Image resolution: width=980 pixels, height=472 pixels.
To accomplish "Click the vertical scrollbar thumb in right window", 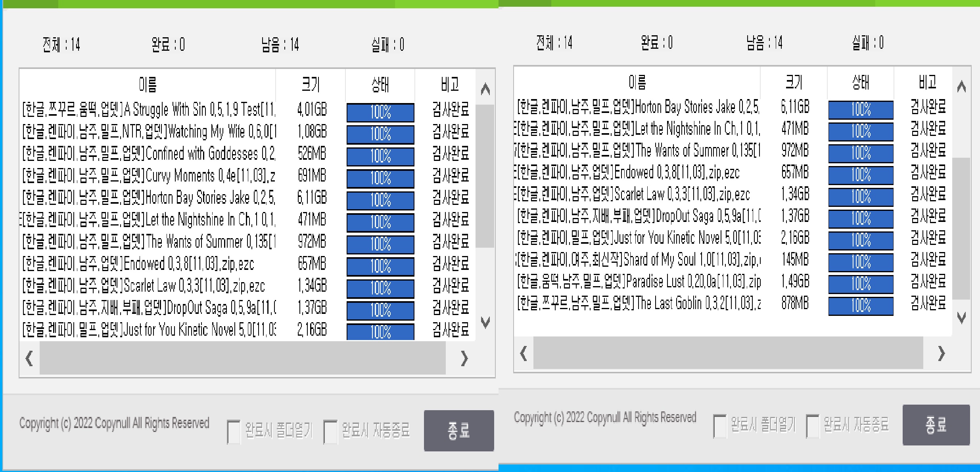I will pos(961,228).
